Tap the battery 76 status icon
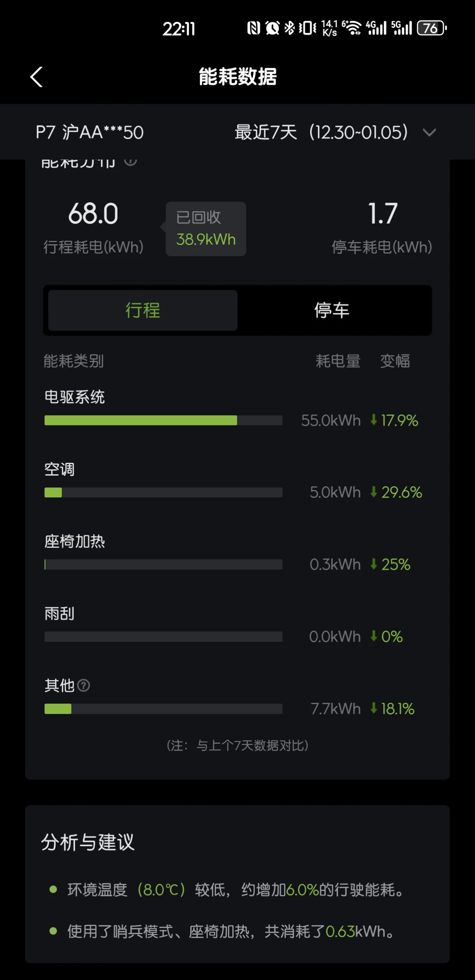 coord(432,28)
